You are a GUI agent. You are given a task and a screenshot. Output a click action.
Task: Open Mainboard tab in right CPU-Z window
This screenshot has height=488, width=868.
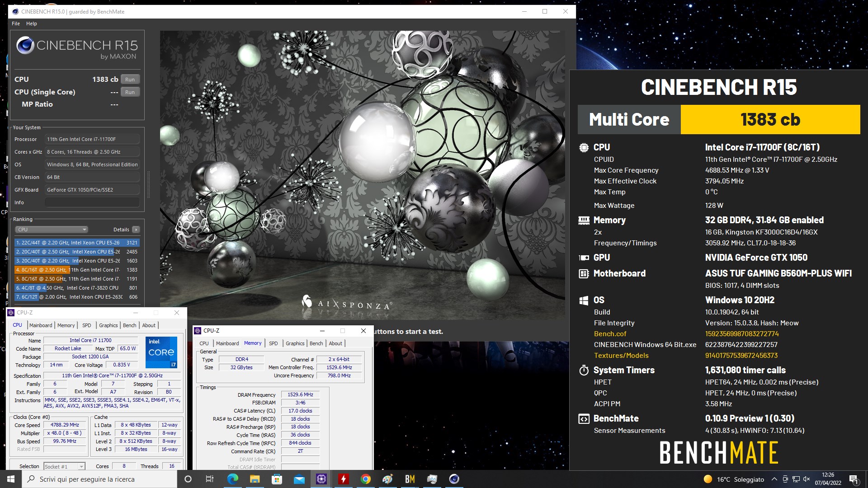click(x=227, y=343)
